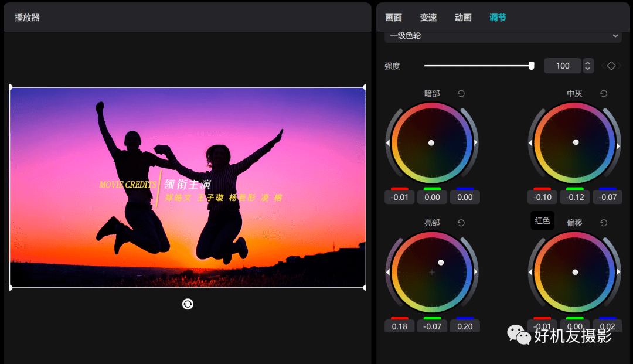Click the rotate icon below the preview
Screen dimensions: 633x364
pyautogui.click(x=188, y=304)
